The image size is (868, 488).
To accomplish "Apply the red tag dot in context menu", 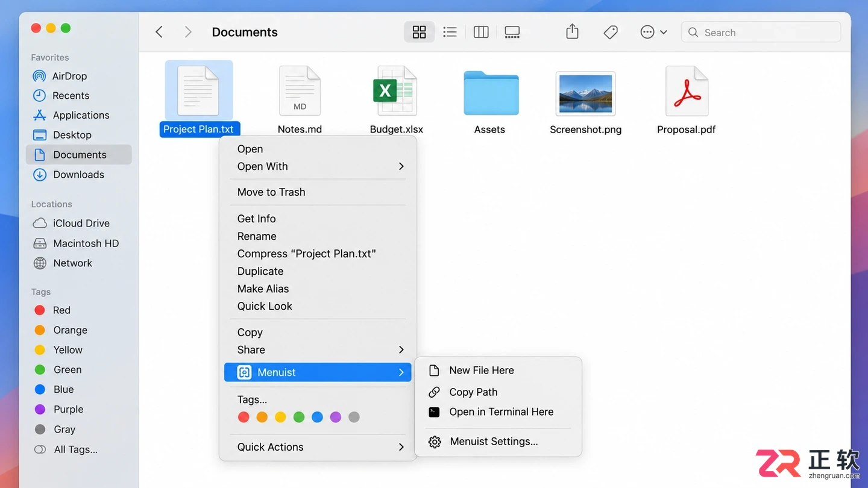I will tap(244, 417).
